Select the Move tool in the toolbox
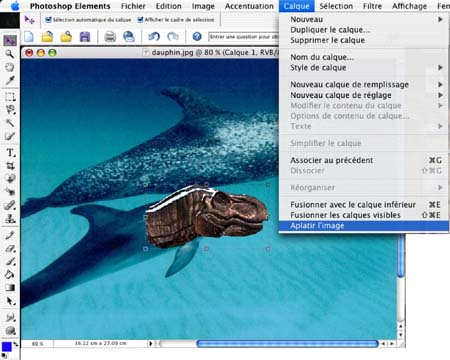Image resolution: width=450 pixels, height=360 pixels. [x=10, y=41]
